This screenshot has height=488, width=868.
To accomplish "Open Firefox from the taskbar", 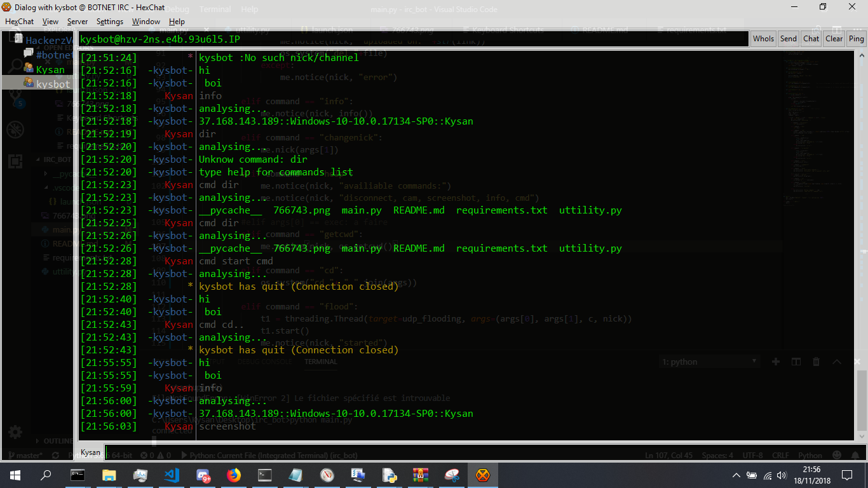I will click(234, 475).
